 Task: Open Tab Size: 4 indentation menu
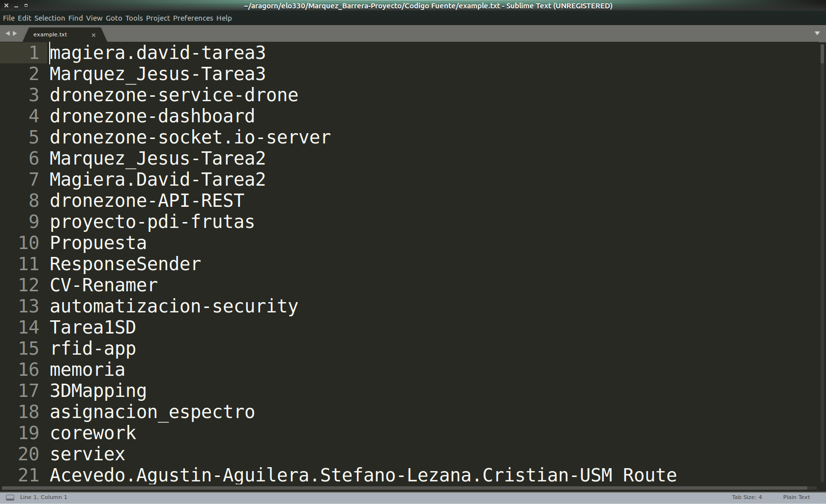[747, 497]
